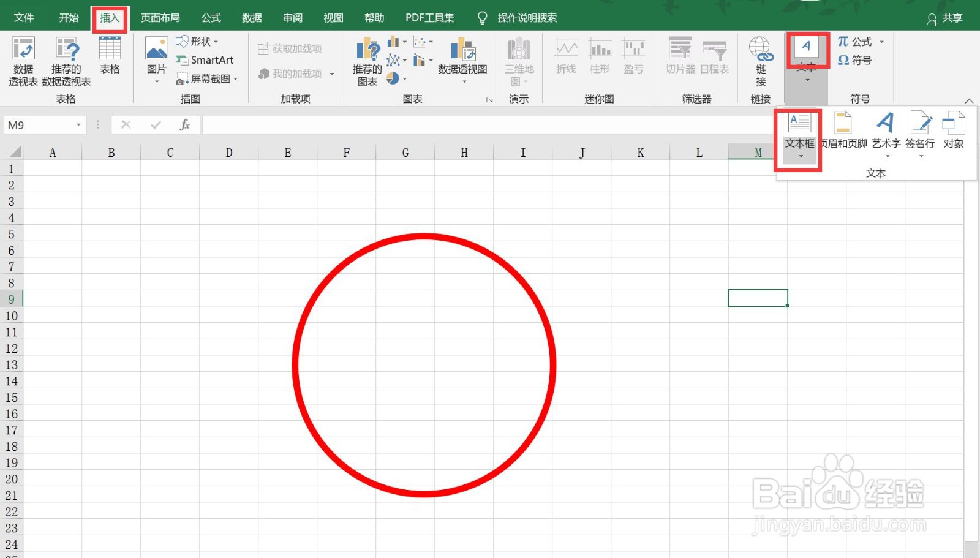Open PivotChart (数据透视图) tool

(x=462, y=60)
